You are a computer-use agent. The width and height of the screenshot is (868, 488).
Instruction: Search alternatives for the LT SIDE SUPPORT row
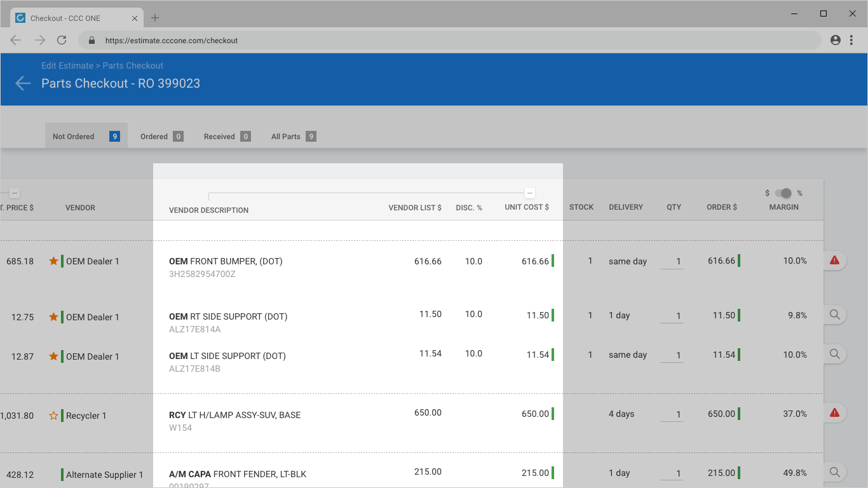point(835,354)
